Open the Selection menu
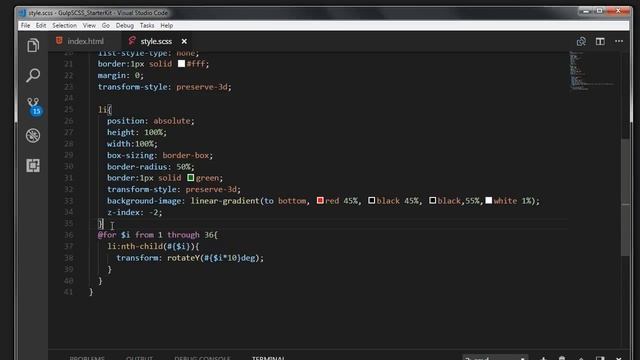Screen dimensions: 640x360 pos(64,25)
